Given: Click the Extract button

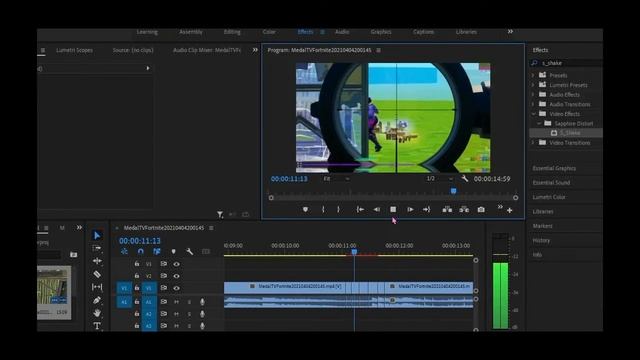Looking at the screenshot, I should [x=464, y=209].
